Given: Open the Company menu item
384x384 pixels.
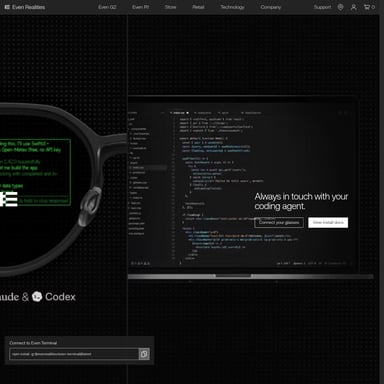Looking at the screenshot, I should (x=271, y=7).
